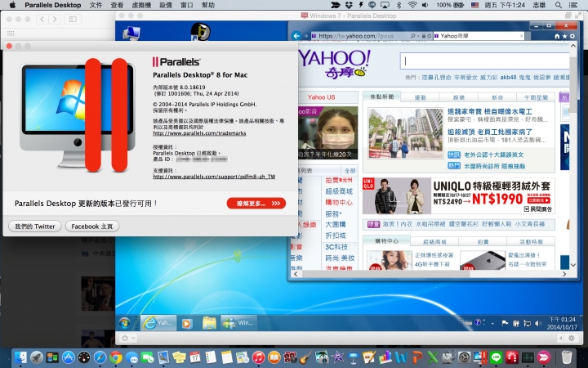Open Calendar from the Dock
Screen dimensions: 588x368
pyautogui.click(x=195, y=357)
